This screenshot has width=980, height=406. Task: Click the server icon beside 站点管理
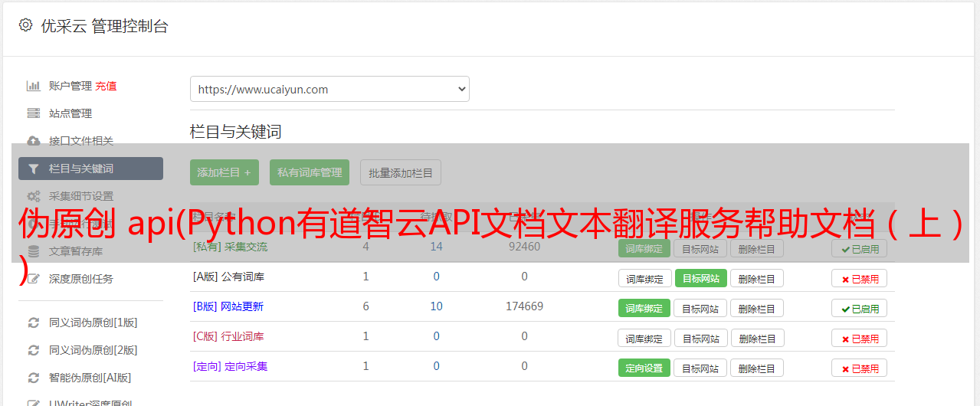(34, 113)
